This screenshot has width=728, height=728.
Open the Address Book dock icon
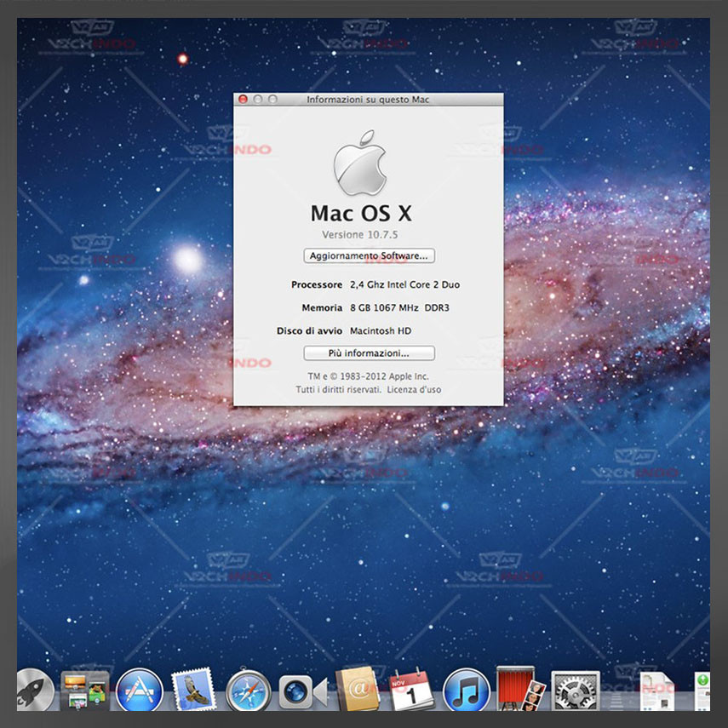pyautogui.click(x=357, y=689)
